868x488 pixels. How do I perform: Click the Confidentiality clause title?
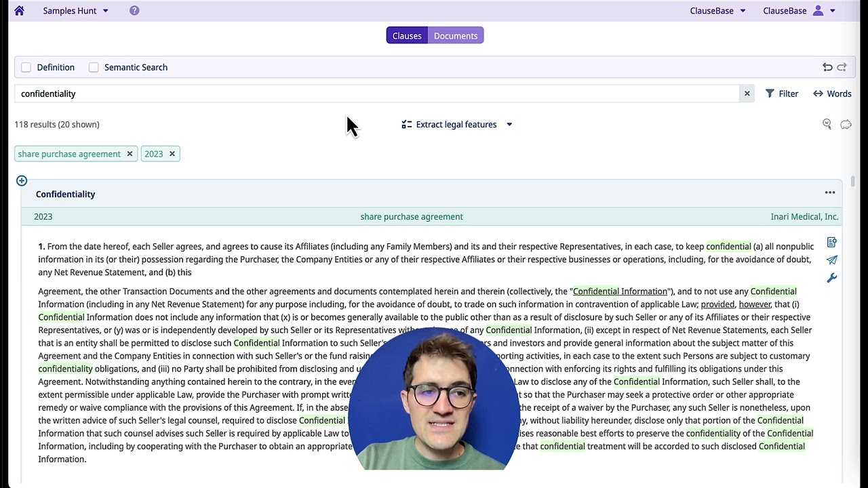coord(66,195)
